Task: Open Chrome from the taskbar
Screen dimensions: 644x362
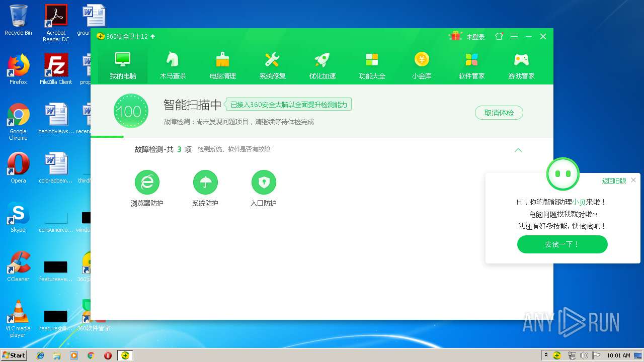Action: coord(91,355)
